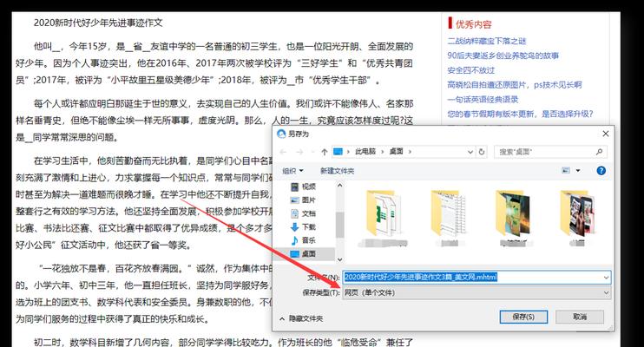Screen dimensions: 644x347
Task: Select the folder with table documents
Action: point(449,218)
